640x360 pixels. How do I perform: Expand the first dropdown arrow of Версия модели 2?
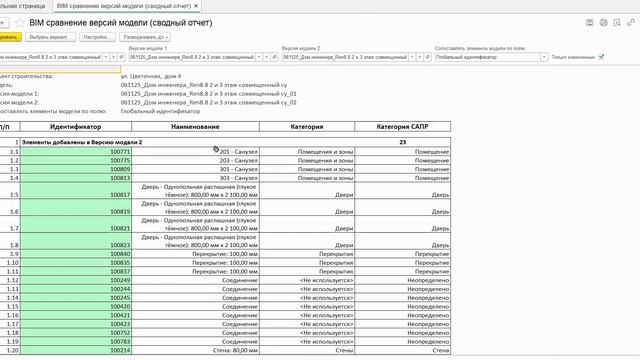412,57
